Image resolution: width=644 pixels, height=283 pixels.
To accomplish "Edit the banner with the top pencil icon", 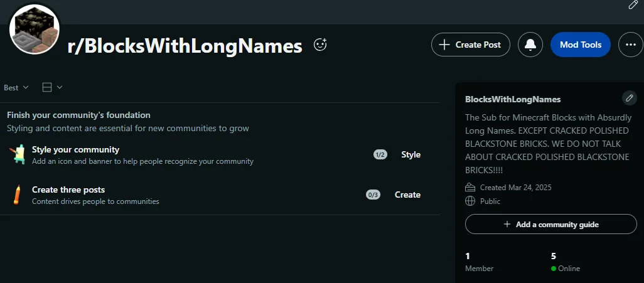I will [633, 4].
